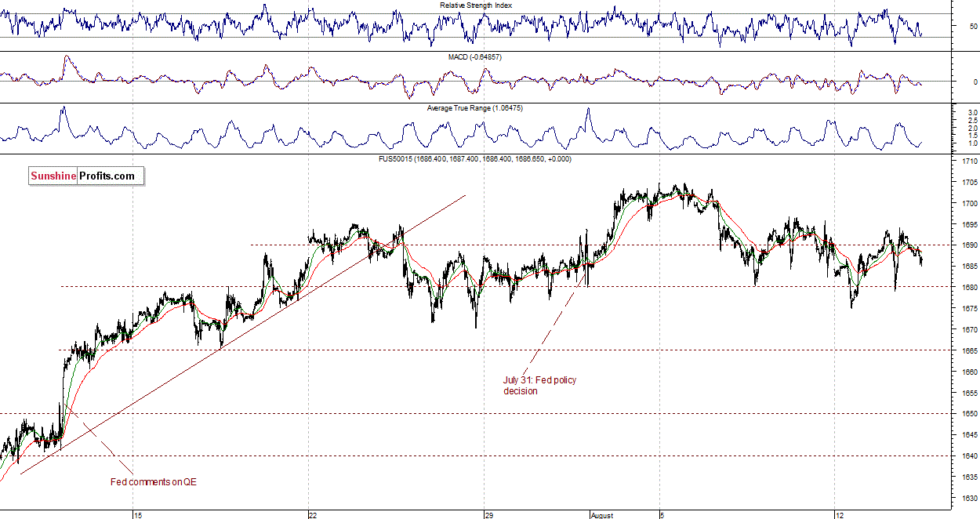Click the 'Fed comments on QE' annotation
This screenshot has width=980, height=519.
tap(154, 482)
